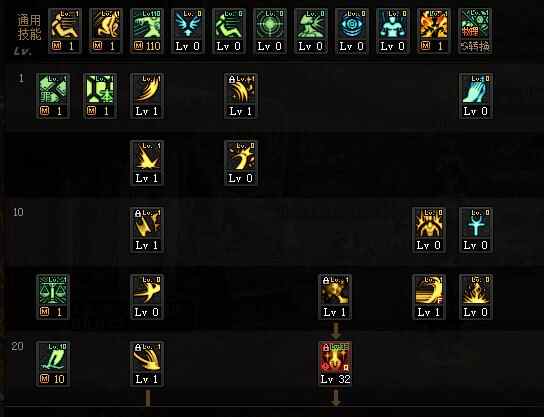Click the golden winged figure skill
Screen dimensions: 544x417
point(429,230)
